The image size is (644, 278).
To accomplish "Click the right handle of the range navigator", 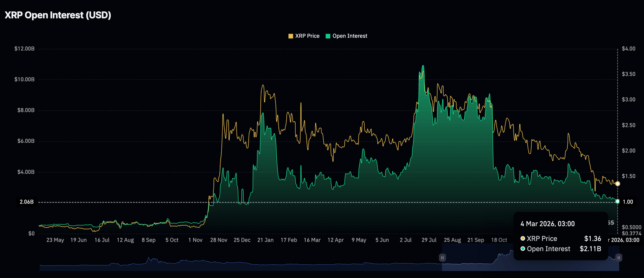I will click(x=619, y=257).
